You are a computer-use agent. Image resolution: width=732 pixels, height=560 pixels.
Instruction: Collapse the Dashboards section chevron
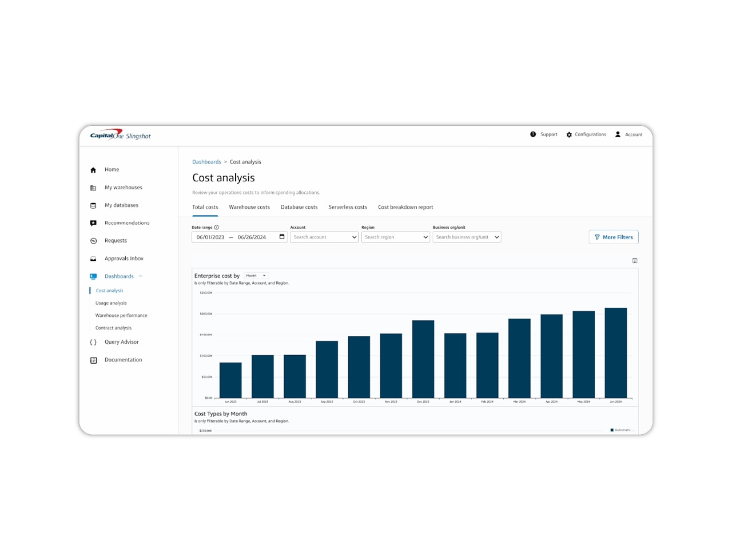(141, 276)
